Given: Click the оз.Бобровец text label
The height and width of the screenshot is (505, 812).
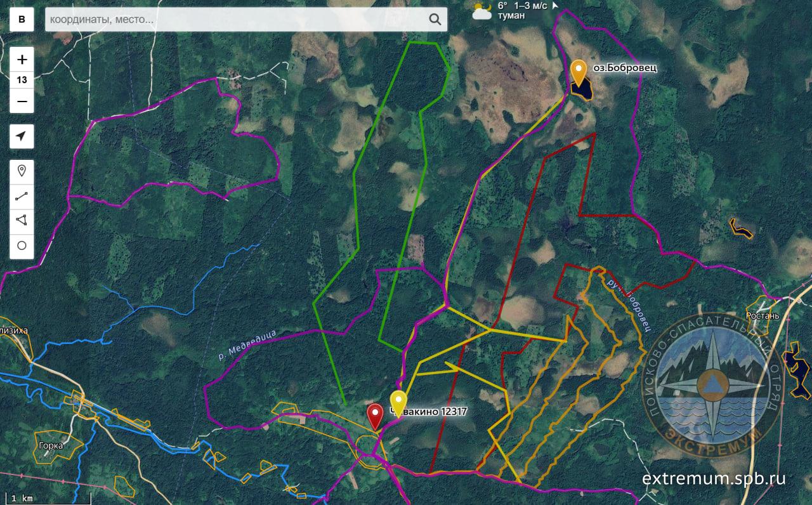Looking at the screenshot, I should (x=615, y=67).
